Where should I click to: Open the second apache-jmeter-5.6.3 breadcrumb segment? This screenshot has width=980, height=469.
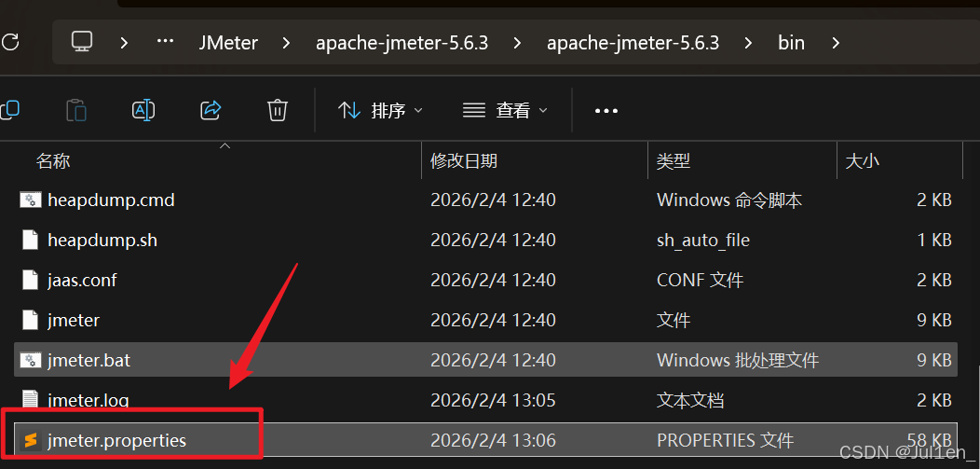coord(633,43)
